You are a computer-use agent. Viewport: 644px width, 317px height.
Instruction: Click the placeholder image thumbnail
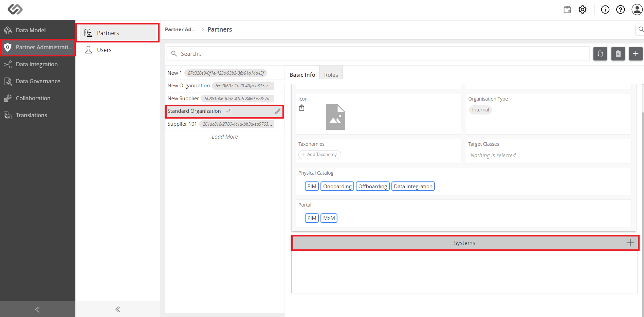pyautogui.click(x=335, y=117)
